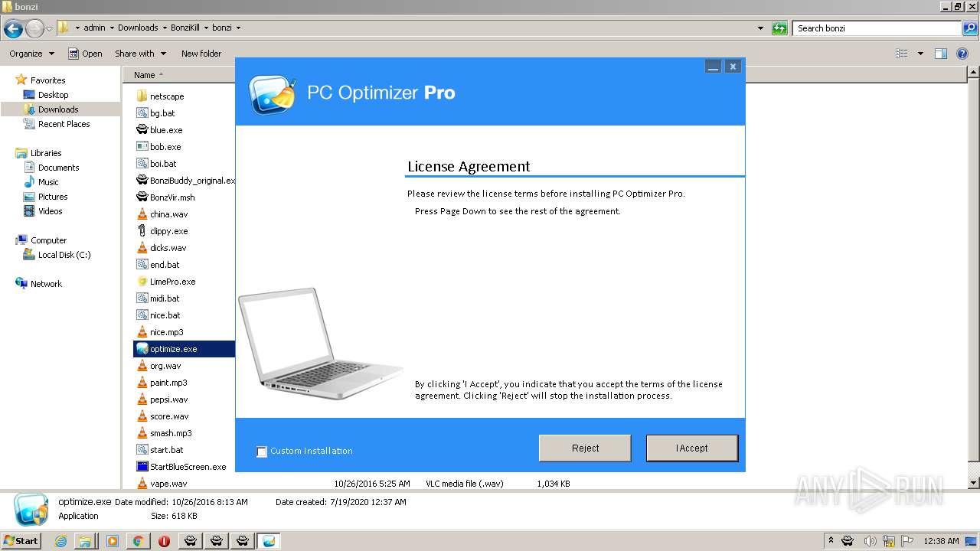Select Favorites in the navigation pane
Screen dimensions: 980x551
(47, 80)
